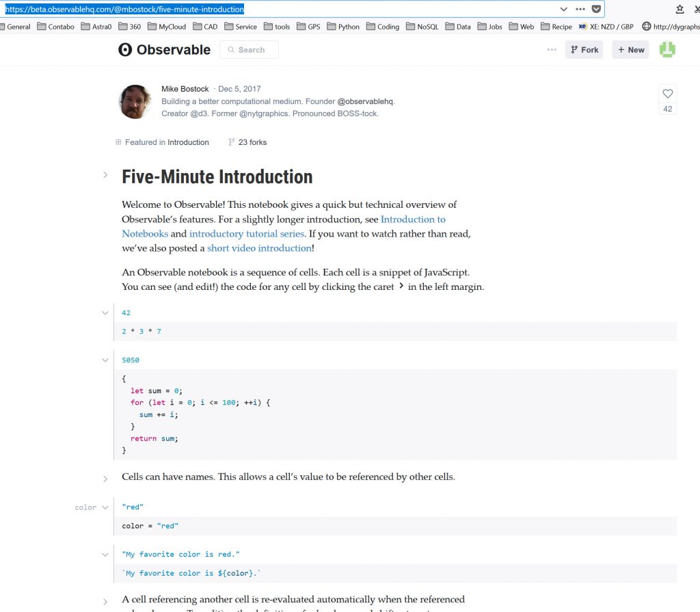The width and height of the screenshot is (700, 612).
Task: Expand the Five-Minute Introduction title cell code
Action: pos(105,175)
